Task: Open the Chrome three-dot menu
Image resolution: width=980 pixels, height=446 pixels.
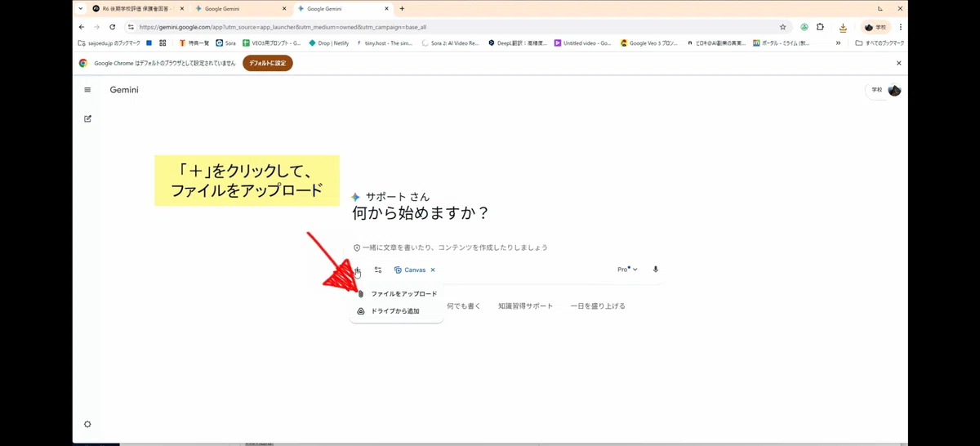Action: tap(901, 27)
